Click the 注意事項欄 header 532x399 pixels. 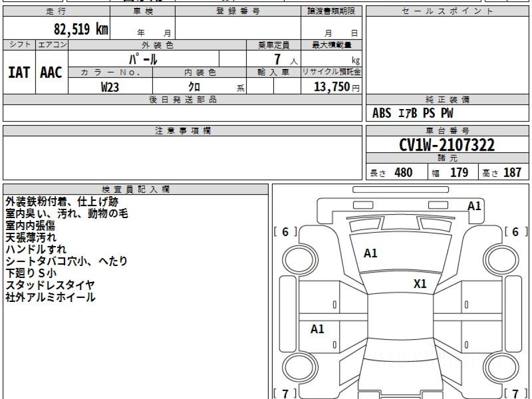[183, 131]
